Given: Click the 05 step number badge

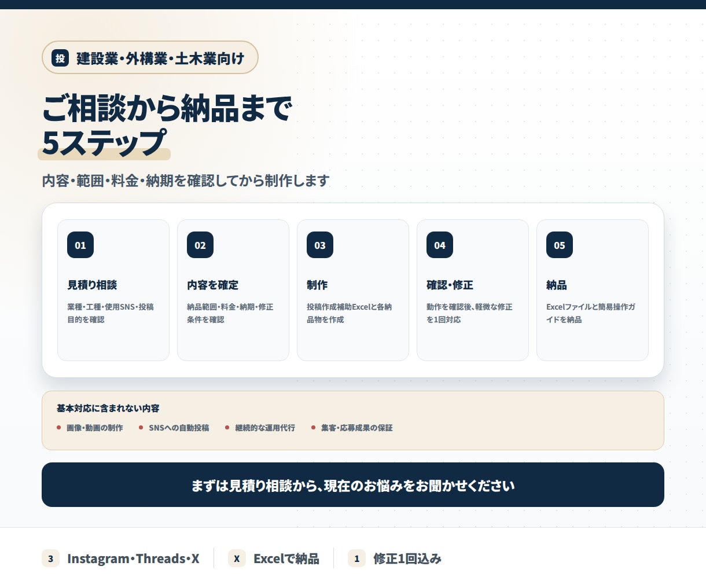Looking at the screenshot, I should 560,245.
